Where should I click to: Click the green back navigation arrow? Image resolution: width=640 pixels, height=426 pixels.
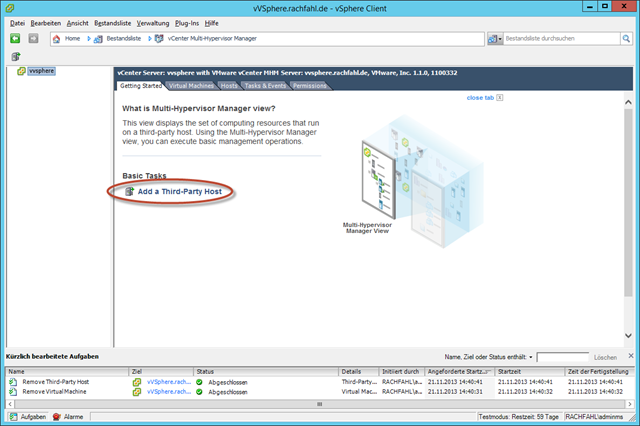point(15,38)
